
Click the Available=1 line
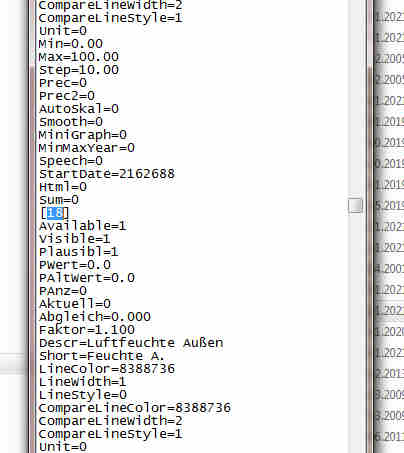[x=83, y=226]
